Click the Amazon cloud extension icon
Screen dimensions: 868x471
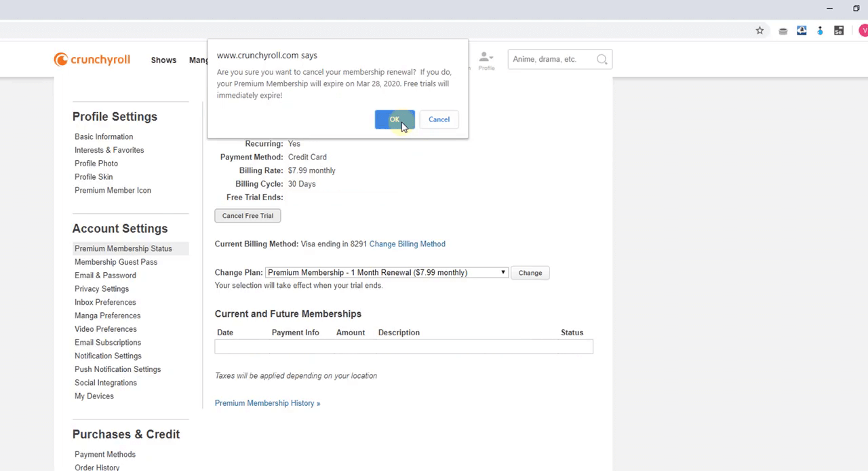(802, 31)
